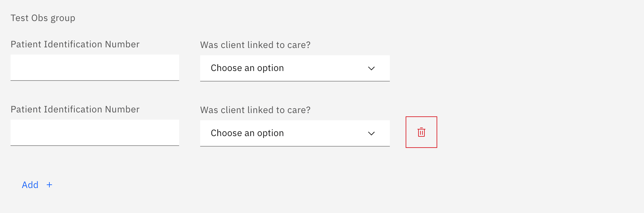Click the first Patient Identification Number label
This screenshot has height=213, width=644.
coord(75,44)
